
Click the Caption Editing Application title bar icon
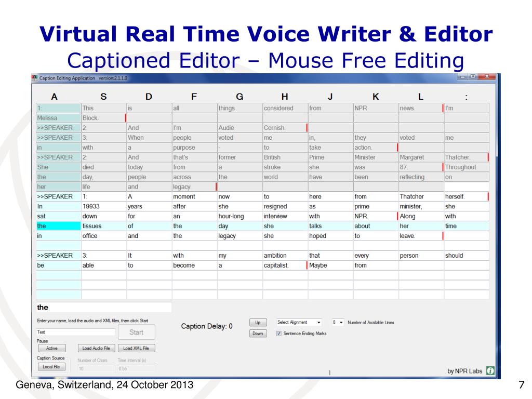pyautogui.click(x=35, y=78)
